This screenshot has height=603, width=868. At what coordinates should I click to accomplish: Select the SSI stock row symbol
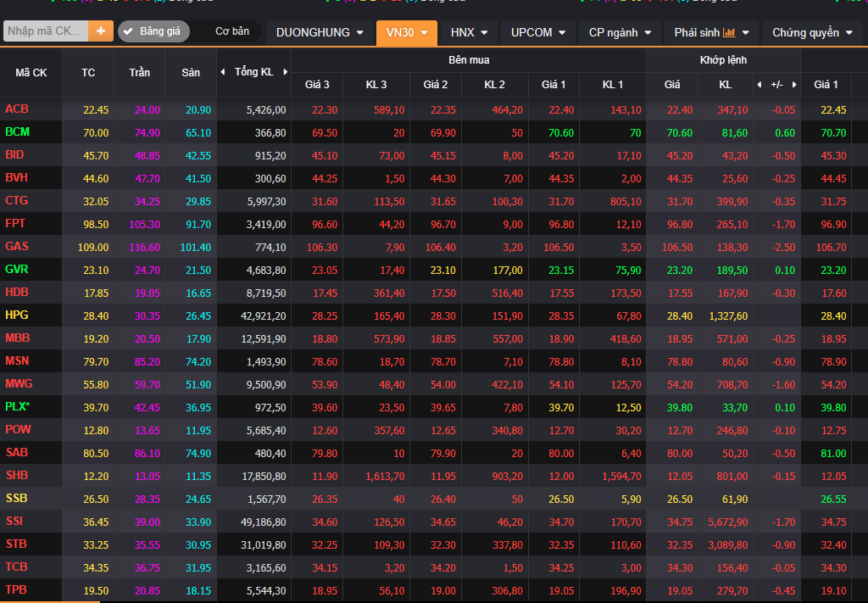point(14,521)
